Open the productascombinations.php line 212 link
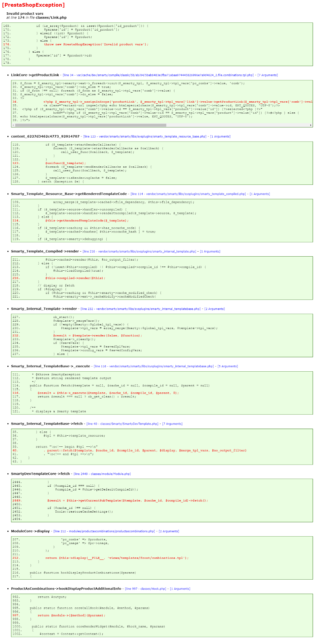The image size is (315, 644). pos(104,531)
